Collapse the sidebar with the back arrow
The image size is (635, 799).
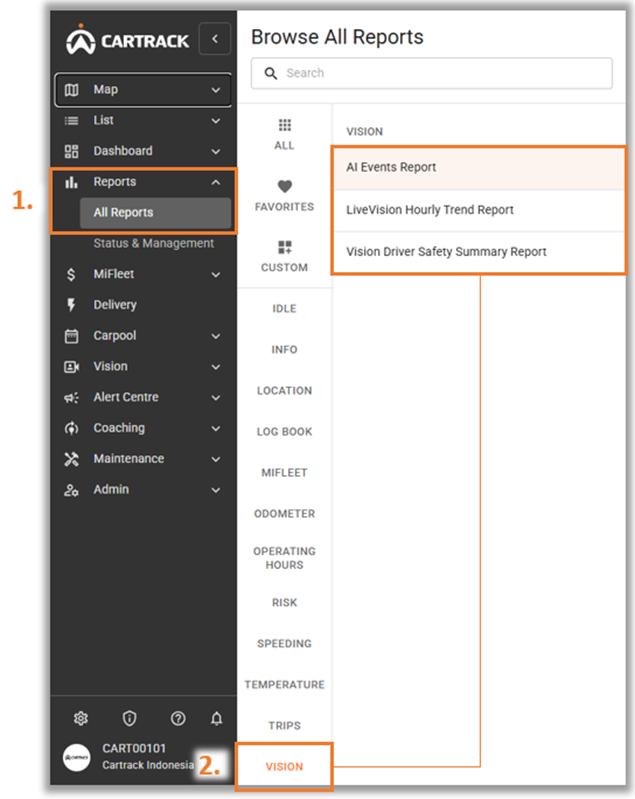click(x=215, y=39)
